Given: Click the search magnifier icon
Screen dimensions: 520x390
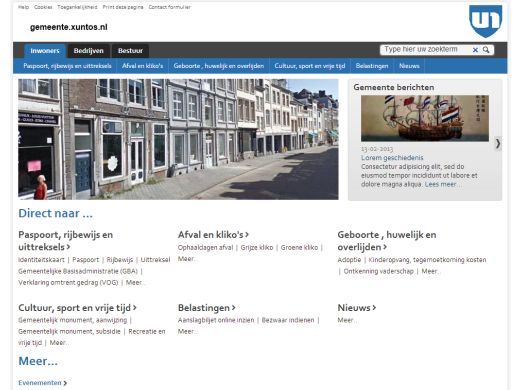Looking at the screenshot, I should pos(486,50).
